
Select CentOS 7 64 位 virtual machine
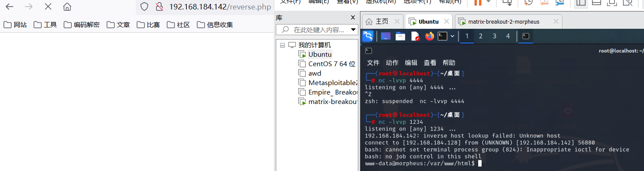(332, 64)
